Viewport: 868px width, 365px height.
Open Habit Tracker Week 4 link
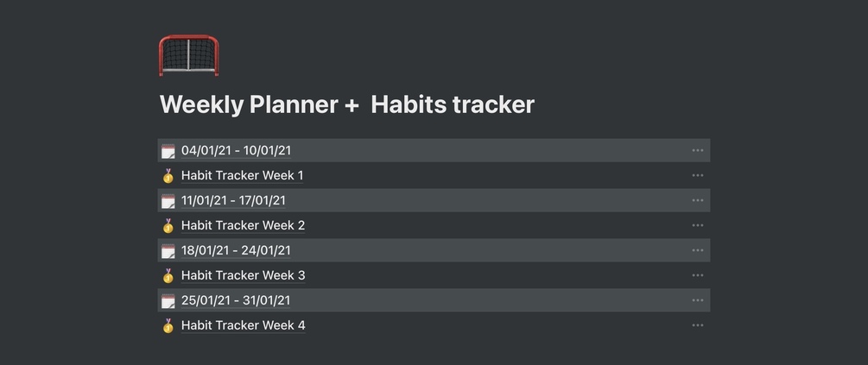pos(243,326)
